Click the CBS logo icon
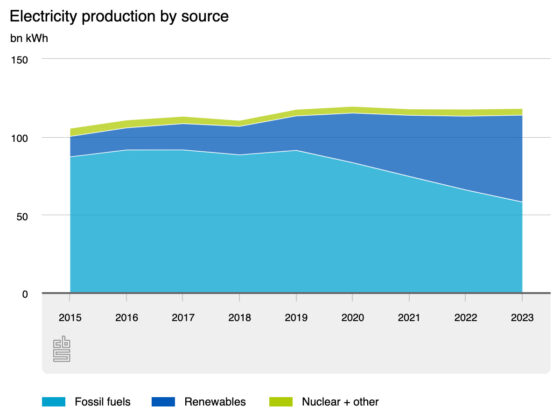Screen dimensions: 560x420 (62, 349)
